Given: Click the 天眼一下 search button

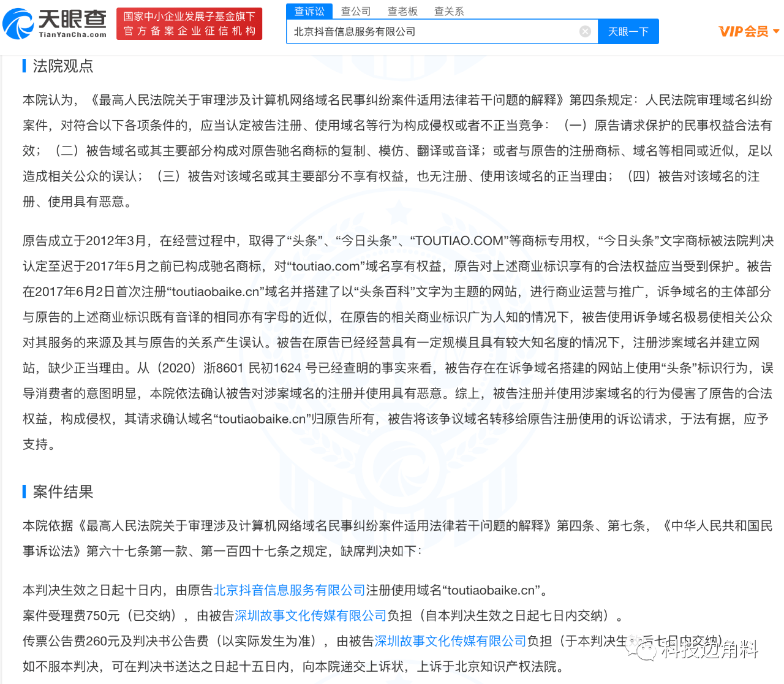Looking at the screenshot, I should point(628,31).
